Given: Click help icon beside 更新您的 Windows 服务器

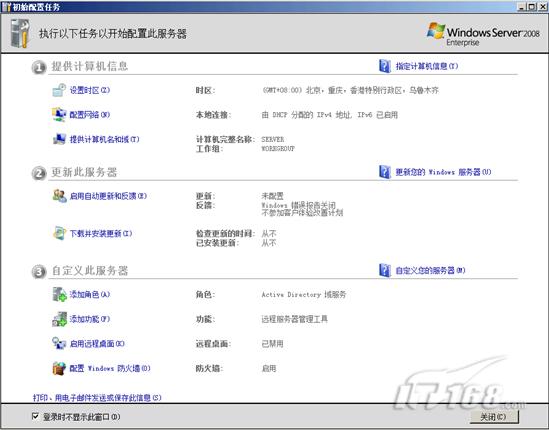Looking at the screenshot, I should pos(385,172).
